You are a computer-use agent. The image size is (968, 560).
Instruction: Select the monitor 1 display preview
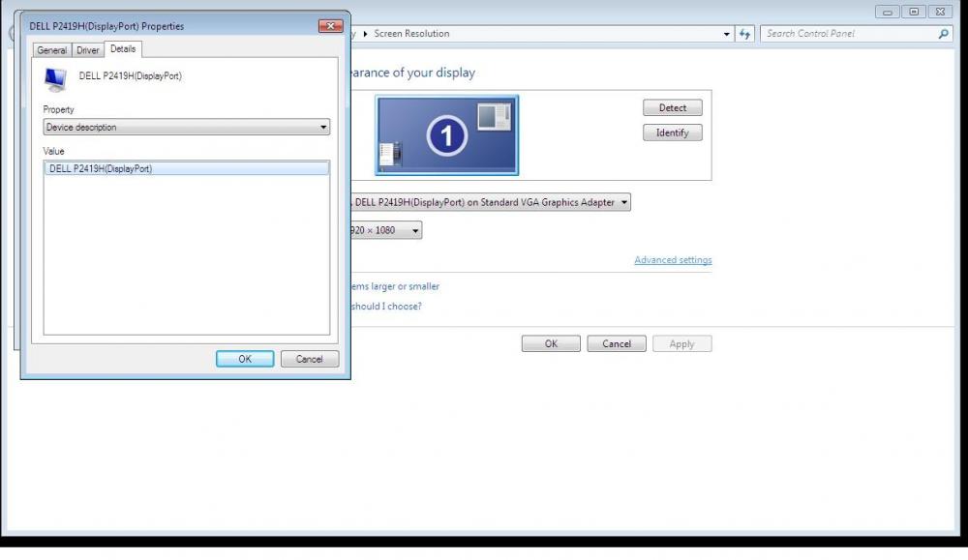pos(446,135)
